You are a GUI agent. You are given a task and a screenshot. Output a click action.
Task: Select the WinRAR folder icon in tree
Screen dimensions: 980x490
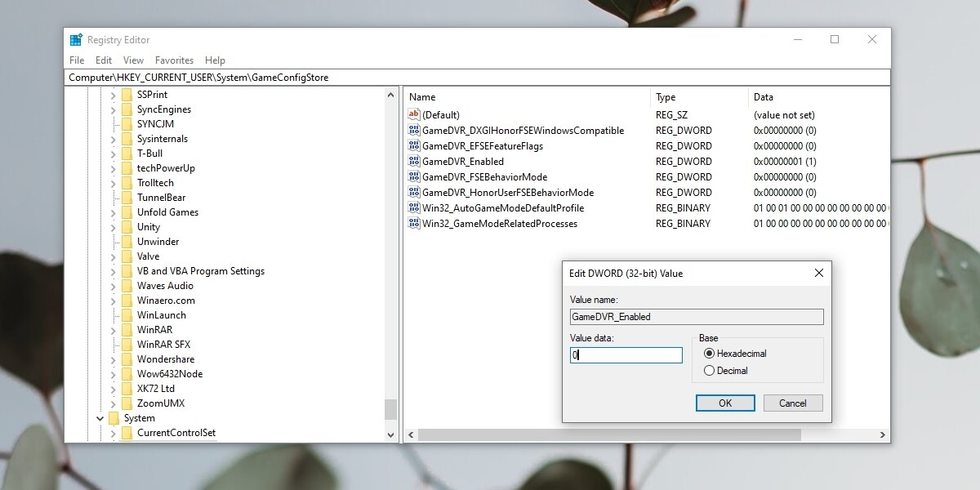pyautogui.click(x=127, y=330)
